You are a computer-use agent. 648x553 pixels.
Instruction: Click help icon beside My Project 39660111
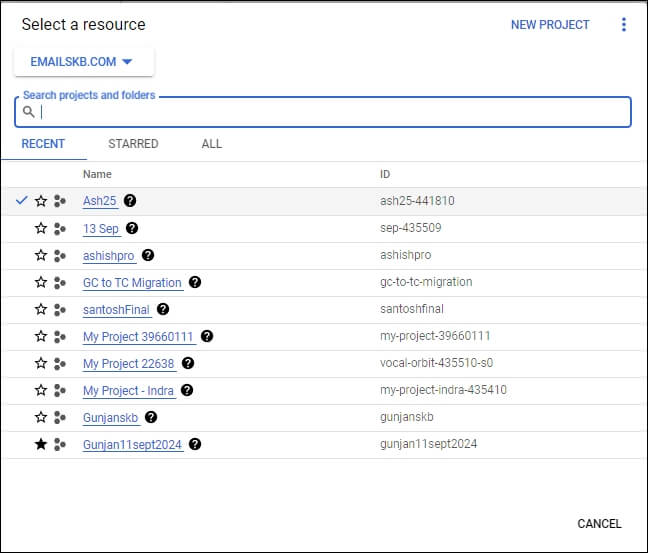pos(207,336)
